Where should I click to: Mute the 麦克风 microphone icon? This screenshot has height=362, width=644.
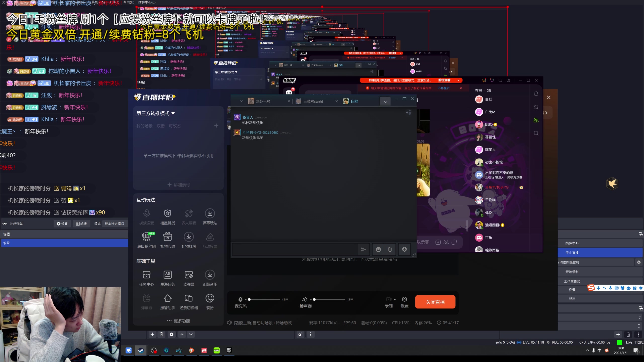(x=240, y=299)
